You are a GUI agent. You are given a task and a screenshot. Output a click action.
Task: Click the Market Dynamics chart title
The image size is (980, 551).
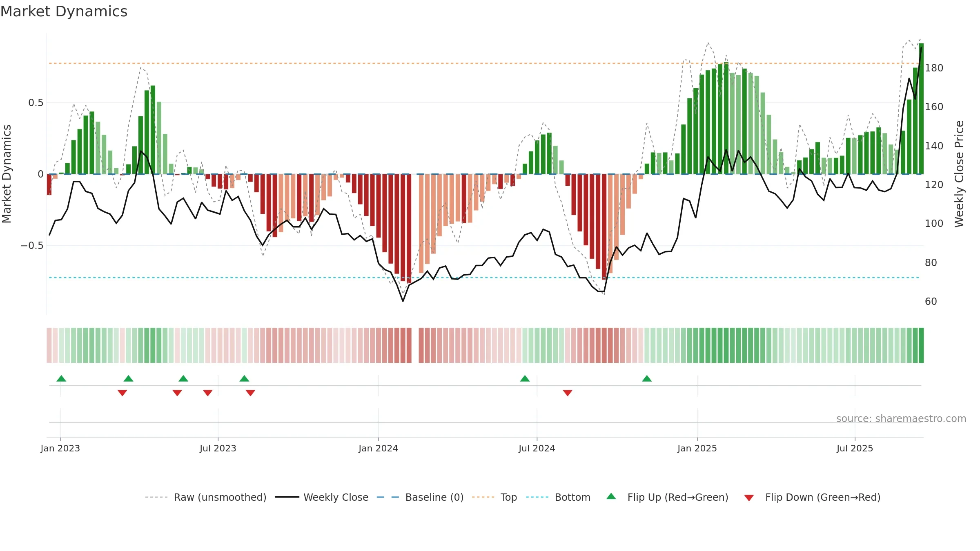point(64,11)
